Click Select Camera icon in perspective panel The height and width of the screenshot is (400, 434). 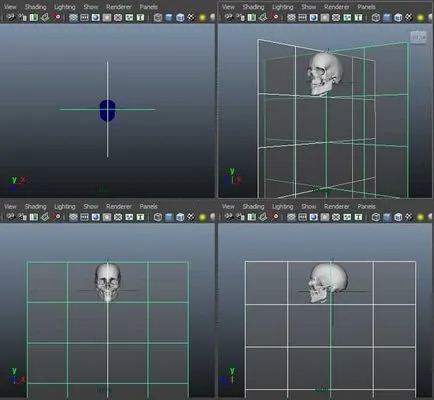click(229, 17)
